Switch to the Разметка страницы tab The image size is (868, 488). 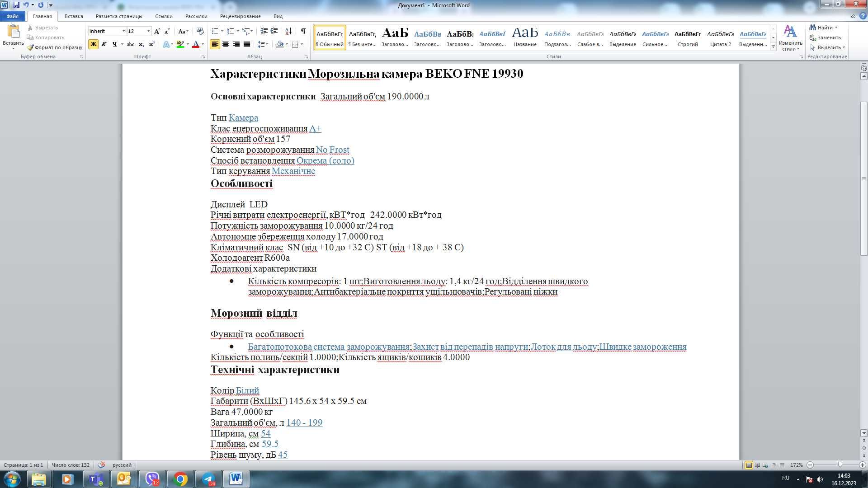point(119,16)
